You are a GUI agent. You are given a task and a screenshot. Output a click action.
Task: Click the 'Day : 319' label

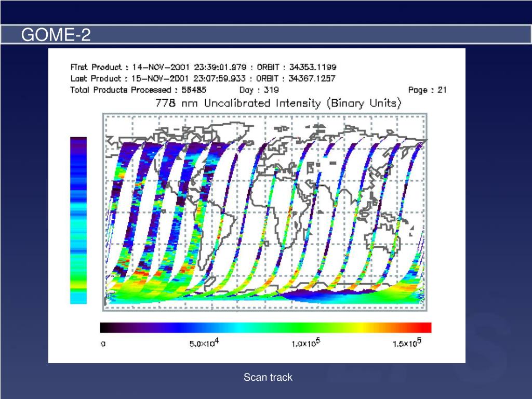259,90
